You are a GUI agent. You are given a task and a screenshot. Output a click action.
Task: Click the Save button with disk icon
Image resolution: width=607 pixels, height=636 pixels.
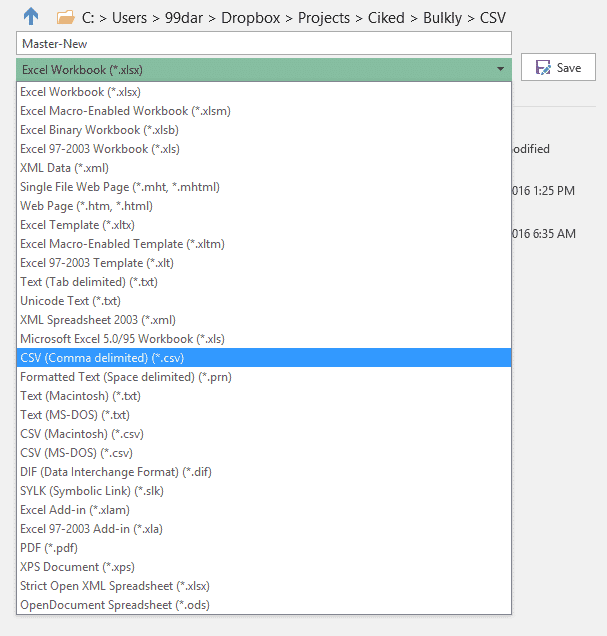558,67
